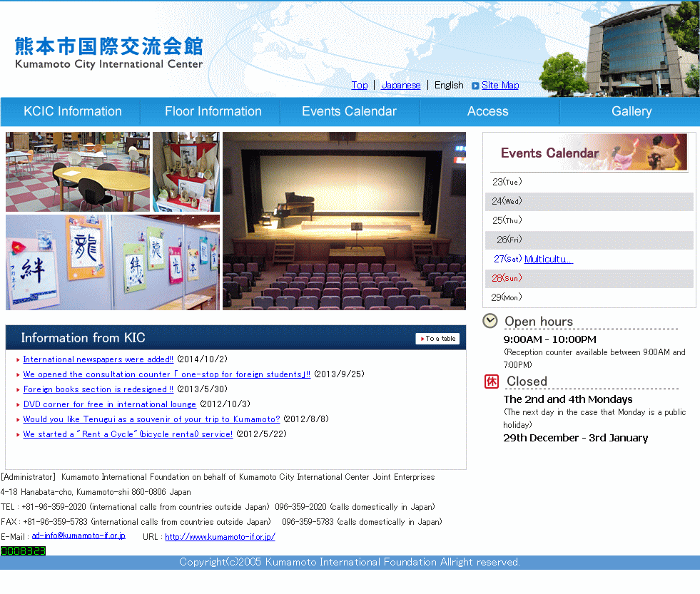The image size is (700, 594).
Task: Read 'Foreign books section is redesigned' news
Action: click(98, 389)
